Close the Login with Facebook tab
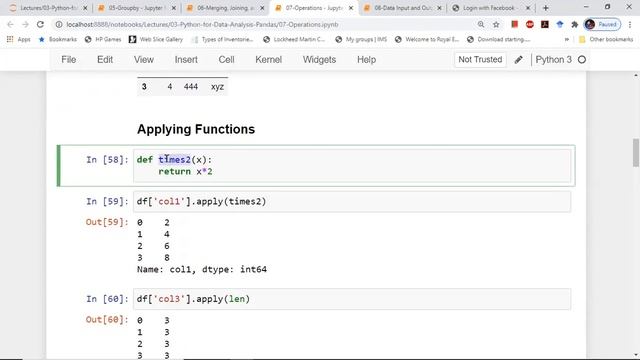 (528, 8)
